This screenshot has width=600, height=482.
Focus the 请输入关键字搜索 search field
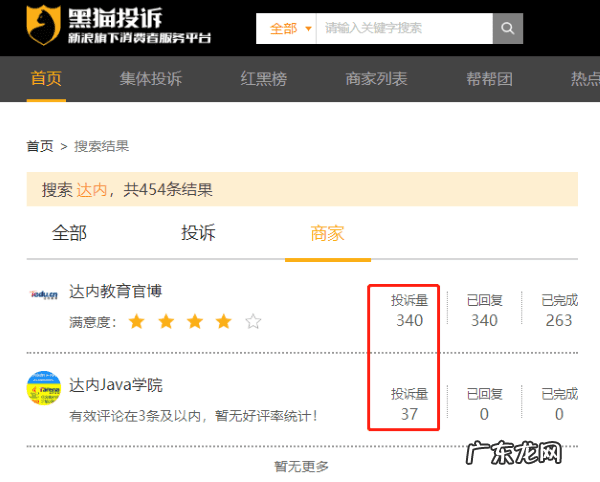pos(404,28)
